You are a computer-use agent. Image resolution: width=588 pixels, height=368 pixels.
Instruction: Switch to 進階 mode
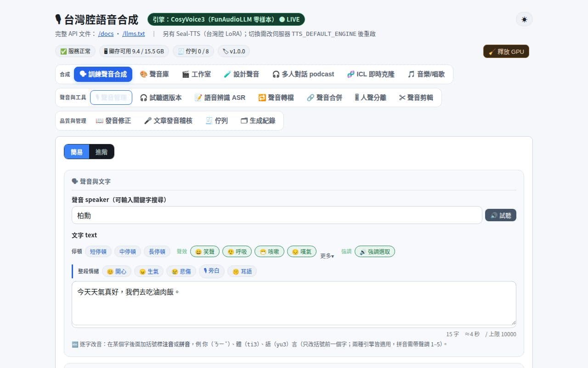pyautogui.click(x=102, y=152)
